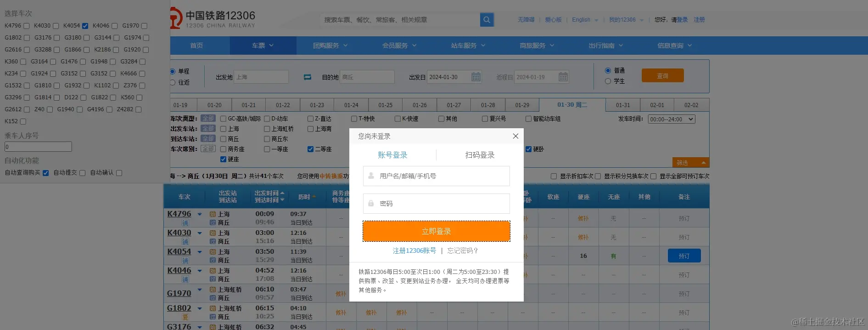Sort by 历时 arrow in table header
Viewport: 868px width, 330px height.
[314, 197]
